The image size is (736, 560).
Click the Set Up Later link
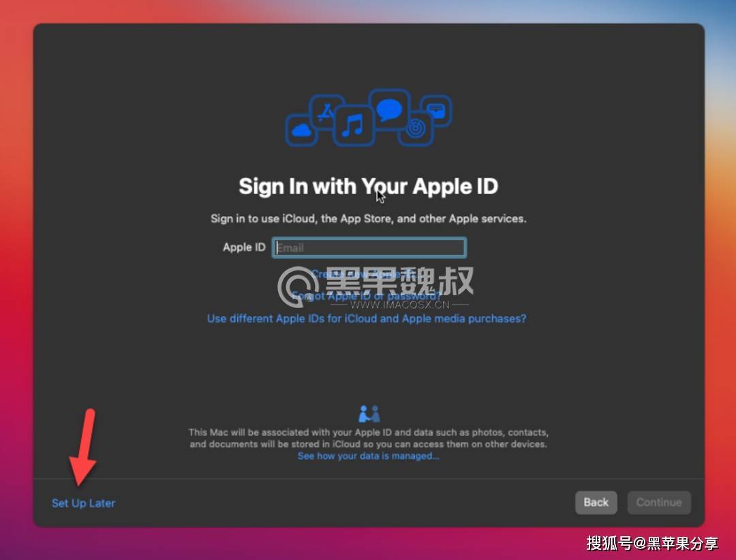84,503
